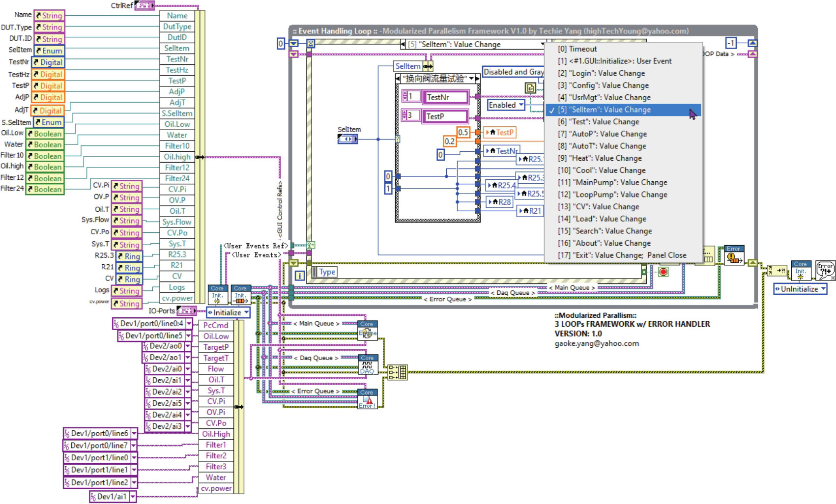This screenshot has height=504, width=836.
Task: Click the red loop stop condition terminal
Action: [663, 272]
